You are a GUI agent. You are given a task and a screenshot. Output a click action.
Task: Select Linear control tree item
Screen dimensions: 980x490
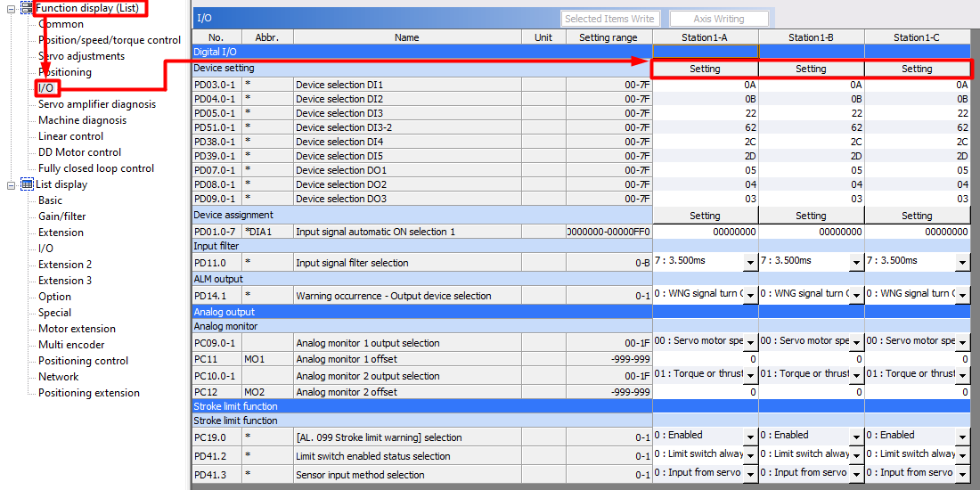tap(70, 136)
